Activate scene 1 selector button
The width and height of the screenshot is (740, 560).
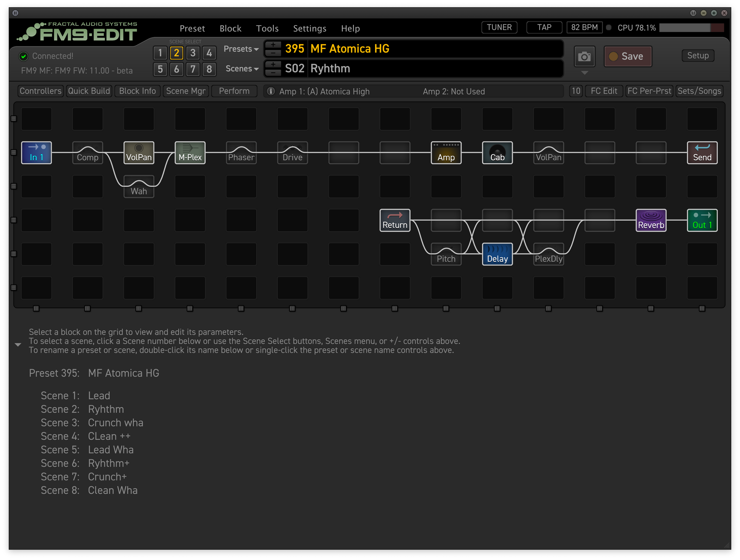coord(160,53)
